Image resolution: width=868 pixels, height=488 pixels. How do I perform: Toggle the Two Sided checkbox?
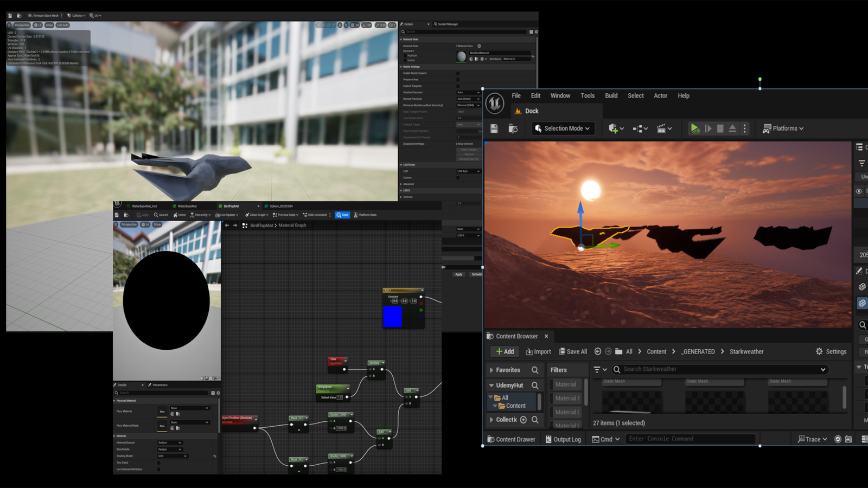click(x=158, y=463)
